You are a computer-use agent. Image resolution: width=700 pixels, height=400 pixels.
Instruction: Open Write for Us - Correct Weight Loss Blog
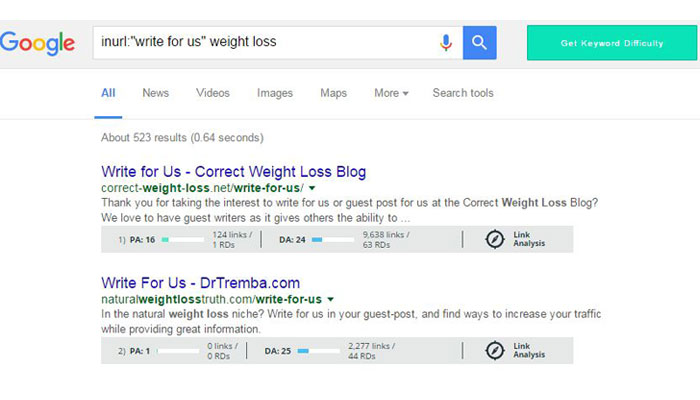pyautogui.click(x=234, y=171)
